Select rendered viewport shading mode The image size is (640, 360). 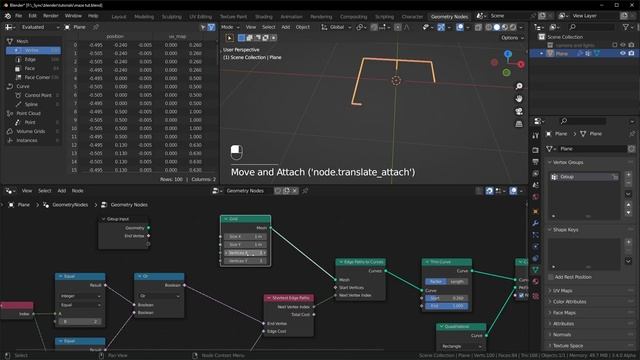(x=513, y=27)
